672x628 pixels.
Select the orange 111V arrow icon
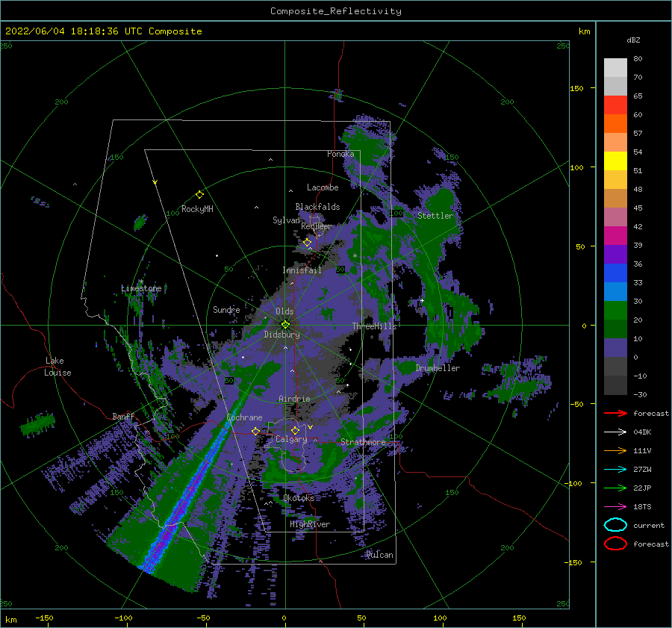coord(615,450)
